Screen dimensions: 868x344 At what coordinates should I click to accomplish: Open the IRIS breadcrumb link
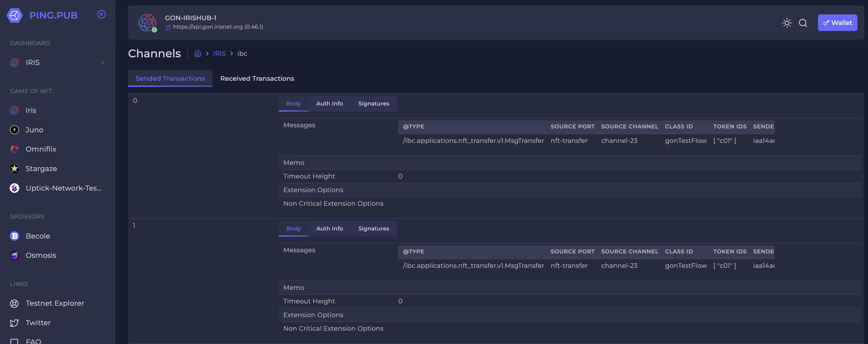click(x=219, y=53)
